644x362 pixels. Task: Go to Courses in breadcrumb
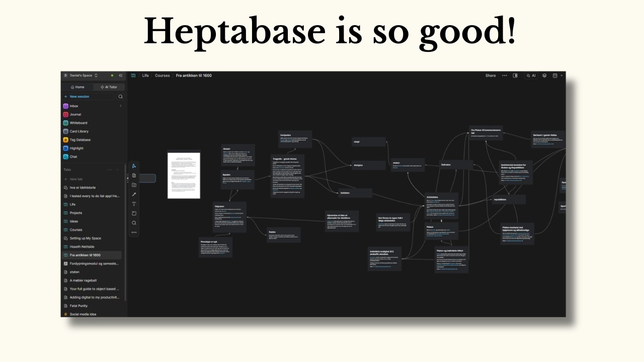[x=163, y=75]
